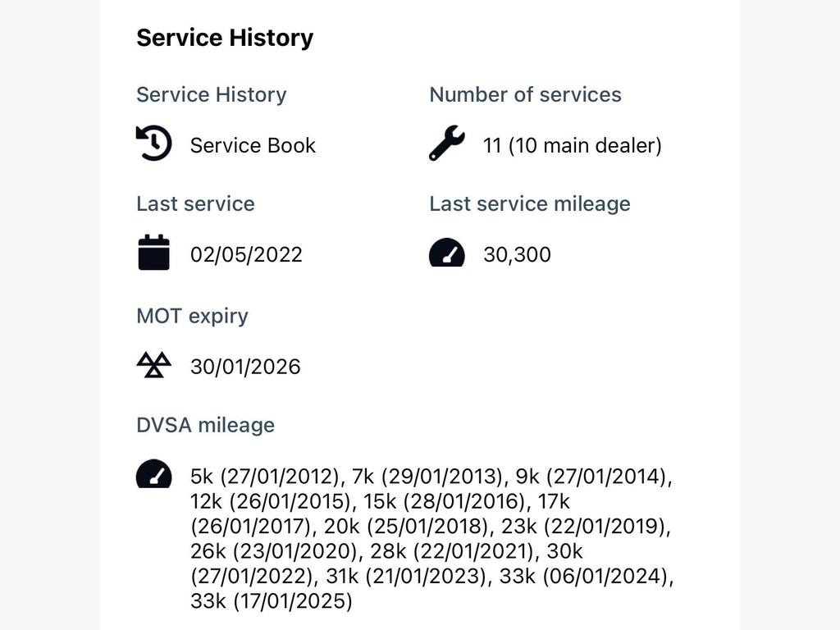Viewport: 840px width, 630px height.
Task: Click the MOT triangles icon
Action: tap(153, 365)
